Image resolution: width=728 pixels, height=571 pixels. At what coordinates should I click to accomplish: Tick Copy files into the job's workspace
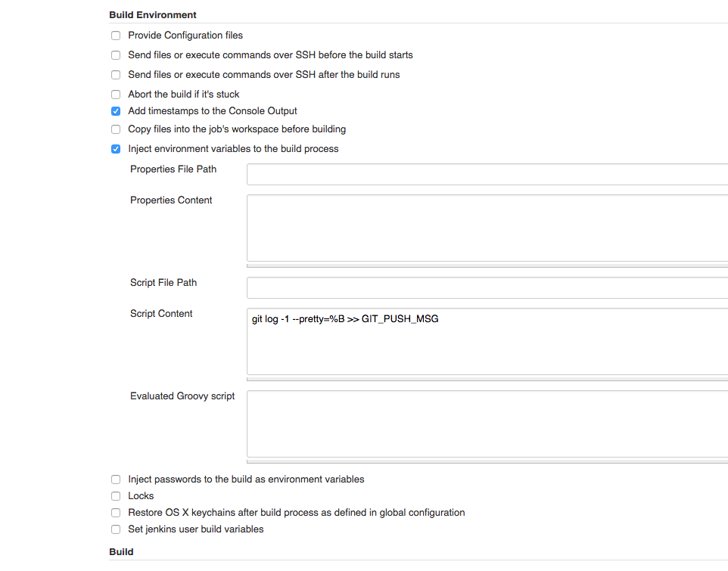116,129
